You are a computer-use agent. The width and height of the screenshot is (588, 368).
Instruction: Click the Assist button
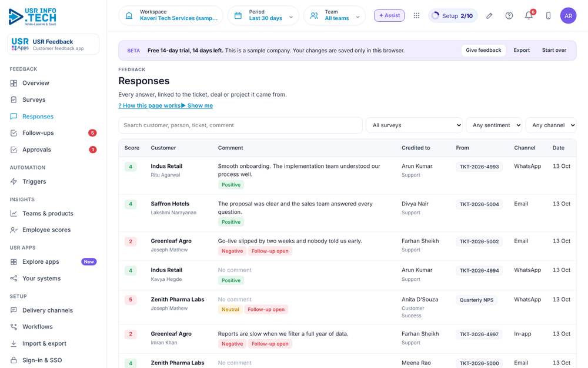(389, 15)
